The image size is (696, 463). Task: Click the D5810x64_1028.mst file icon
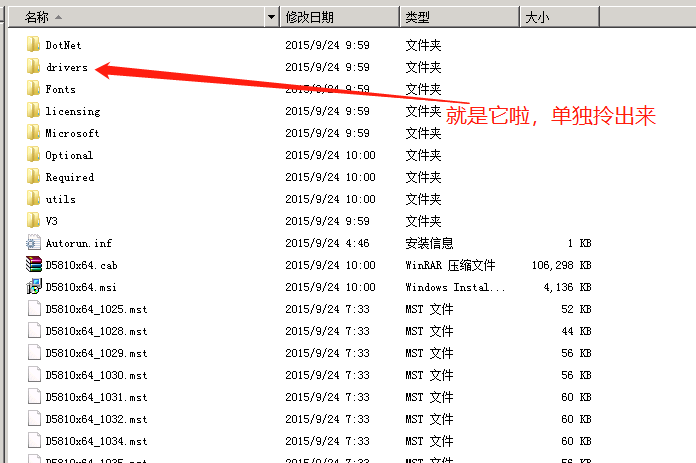[34, 331]
